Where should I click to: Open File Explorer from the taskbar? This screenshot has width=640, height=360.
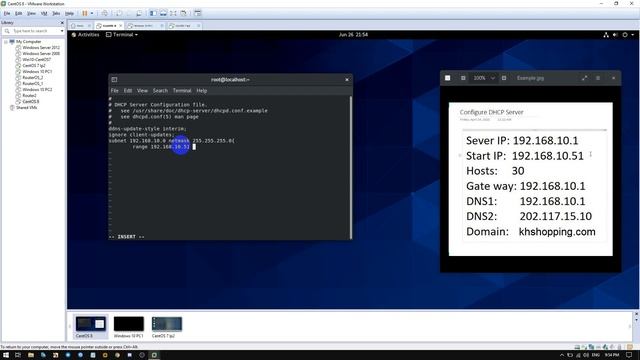click(31, 355)
